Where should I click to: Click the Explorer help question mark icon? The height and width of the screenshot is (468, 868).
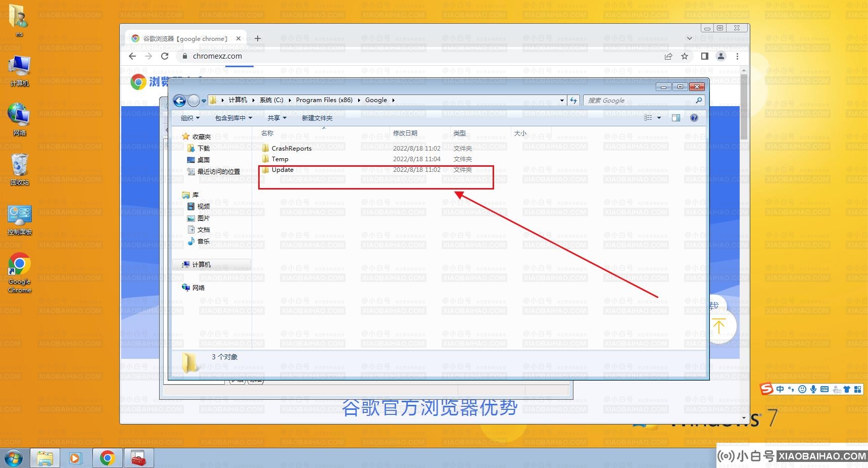694,118
